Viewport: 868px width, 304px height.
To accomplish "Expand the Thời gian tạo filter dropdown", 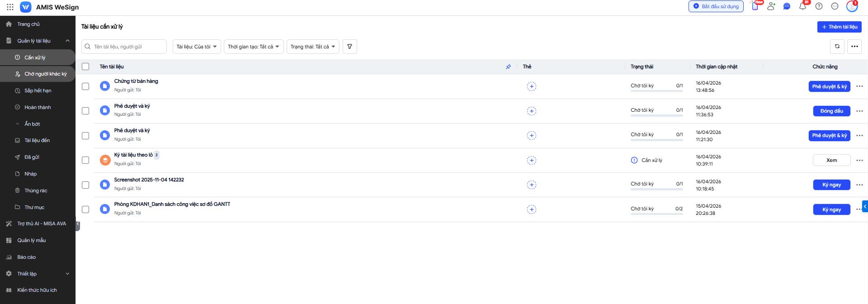I will tap(253, 47).
